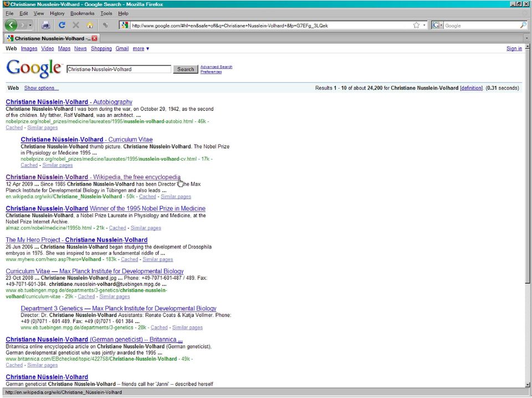This screenshot has height=398, width=532.
Task: Open the [definition] link in results bar
Action: pyautogui.click(x=471, y=88)
